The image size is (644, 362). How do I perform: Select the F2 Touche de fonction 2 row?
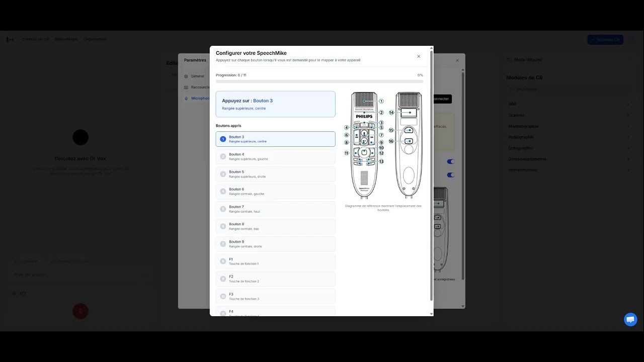(x=275, y=279)
